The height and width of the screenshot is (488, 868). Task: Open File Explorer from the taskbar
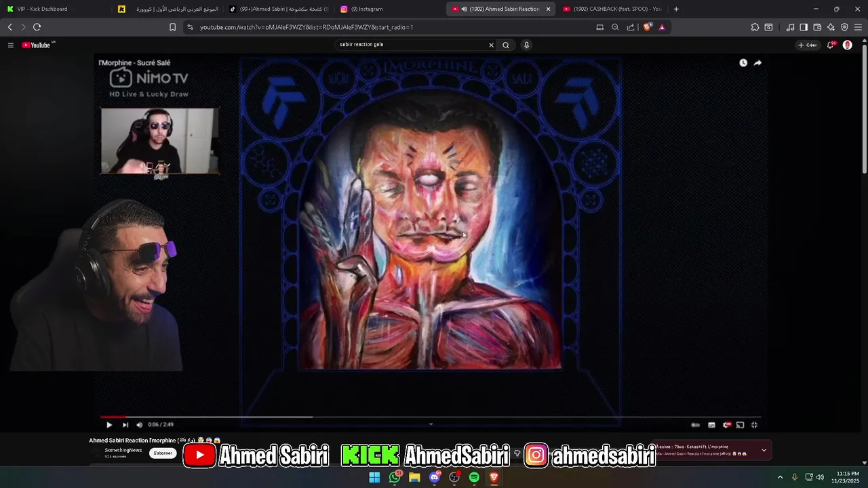click(414, 477)
